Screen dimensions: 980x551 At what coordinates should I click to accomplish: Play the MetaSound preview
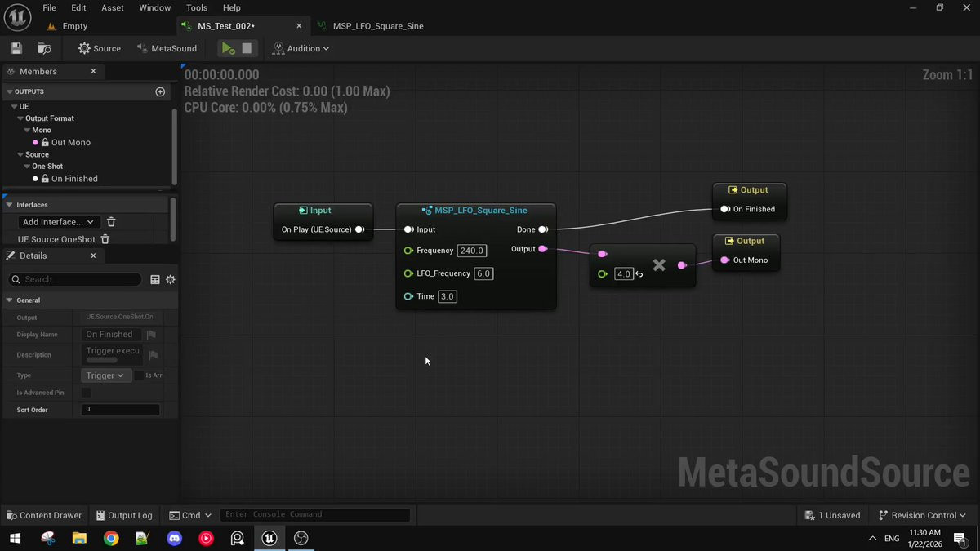tap(229, 48)
